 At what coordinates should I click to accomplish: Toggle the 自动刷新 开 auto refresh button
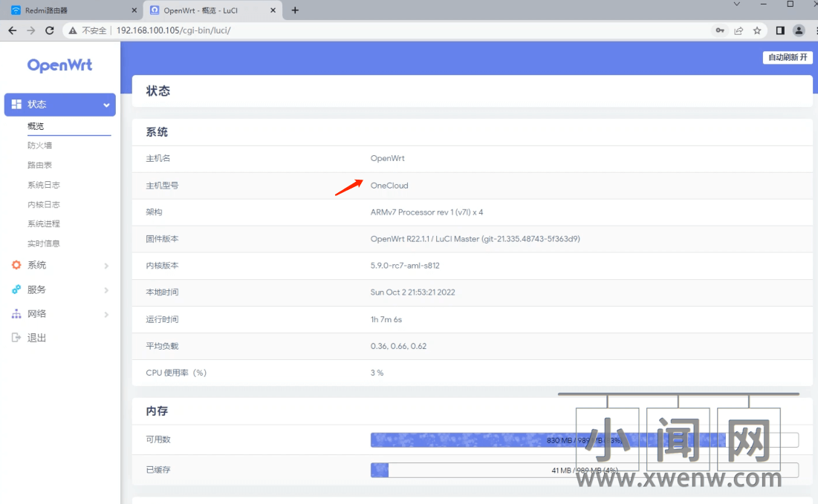tap(788, 57)
